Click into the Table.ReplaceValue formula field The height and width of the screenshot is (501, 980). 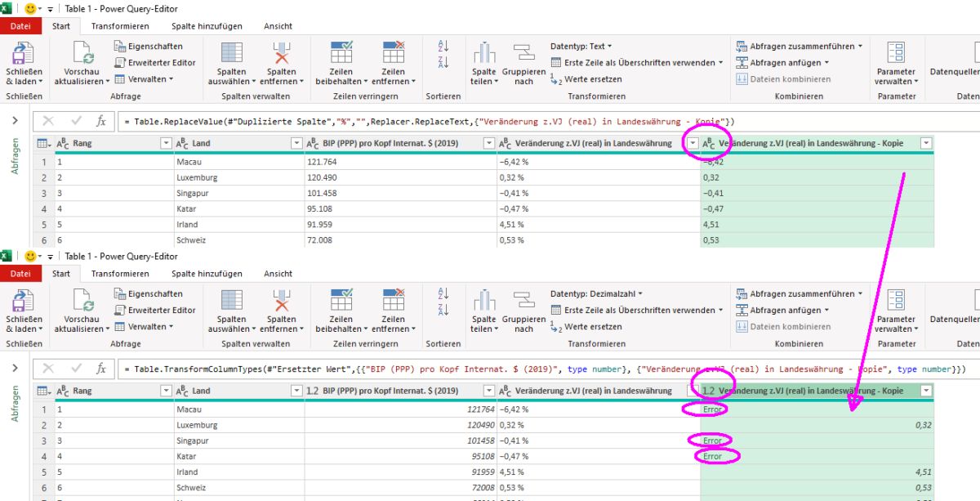tap(548, 121)
